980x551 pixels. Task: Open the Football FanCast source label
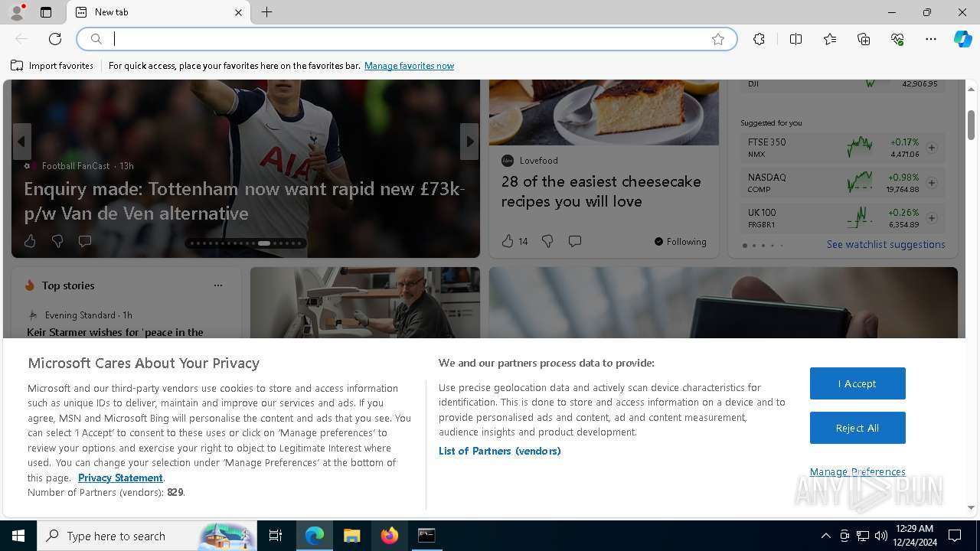coord(76,166)
